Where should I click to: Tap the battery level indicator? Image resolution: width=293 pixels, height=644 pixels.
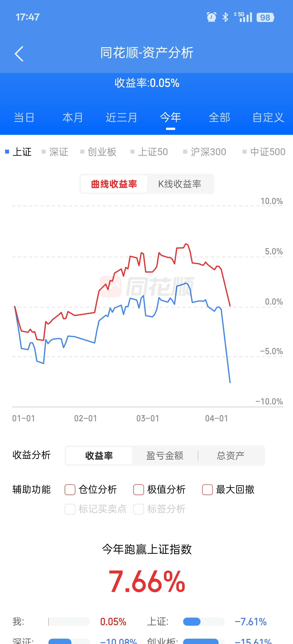[265, 17]
